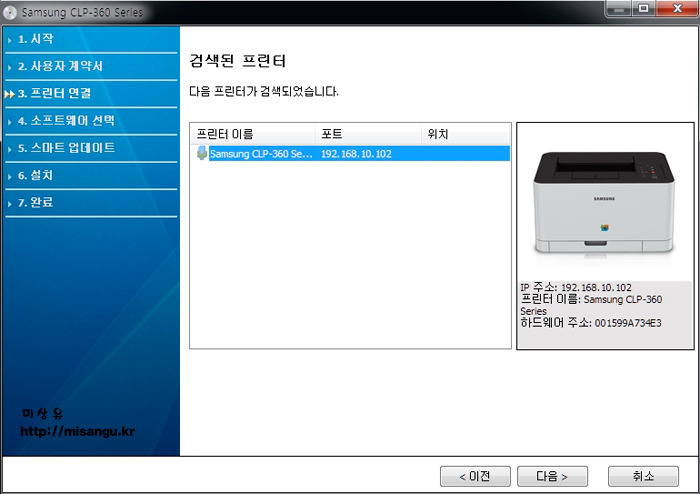Viewport: 700px width, 494px height.
Task: Minimize the Samsung CLP-360 installer window
Action: click(x=619, y=9)
